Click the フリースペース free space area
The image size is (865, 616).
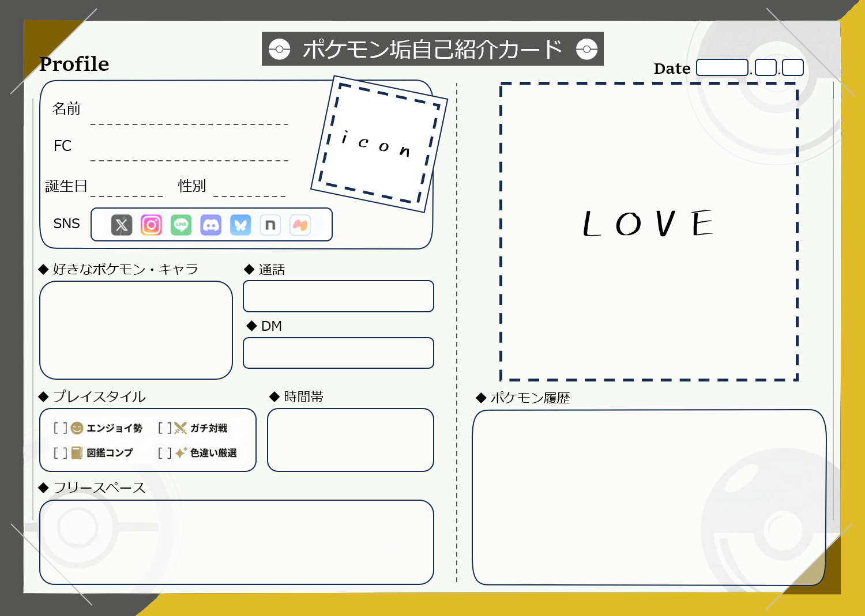(236, 542)
